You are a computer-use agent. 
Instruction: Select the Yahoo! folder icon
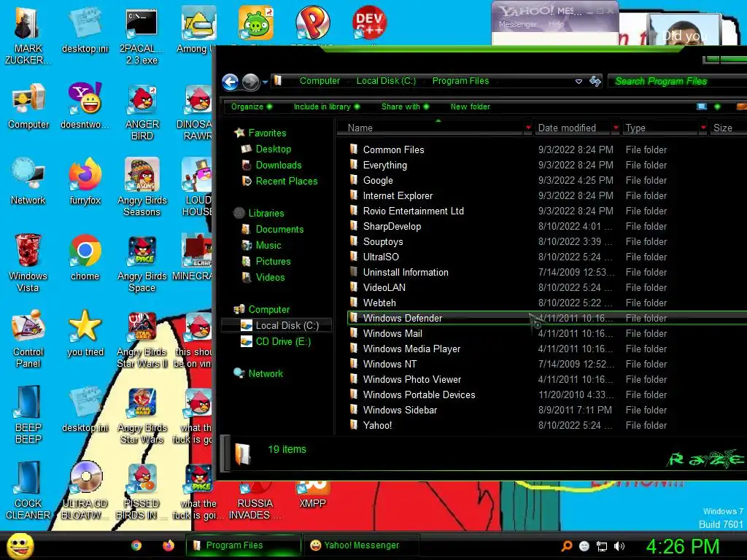coord(354,425)
